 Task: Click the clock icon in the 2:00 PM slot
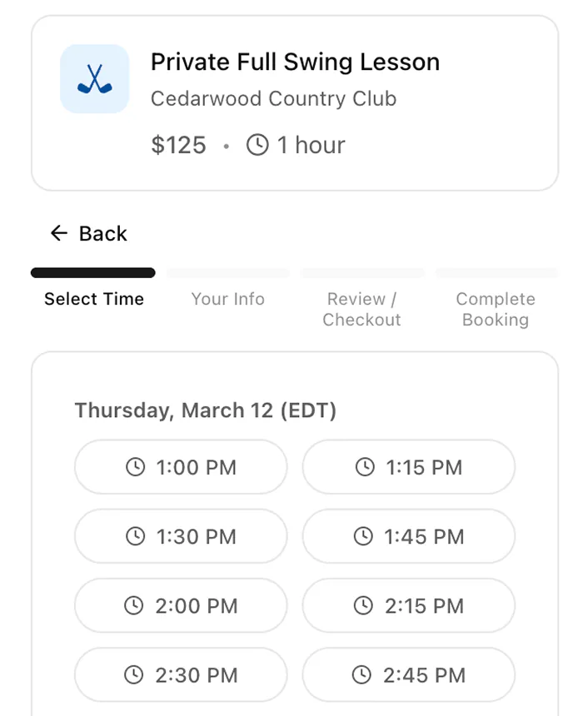[x=133, y=606]
